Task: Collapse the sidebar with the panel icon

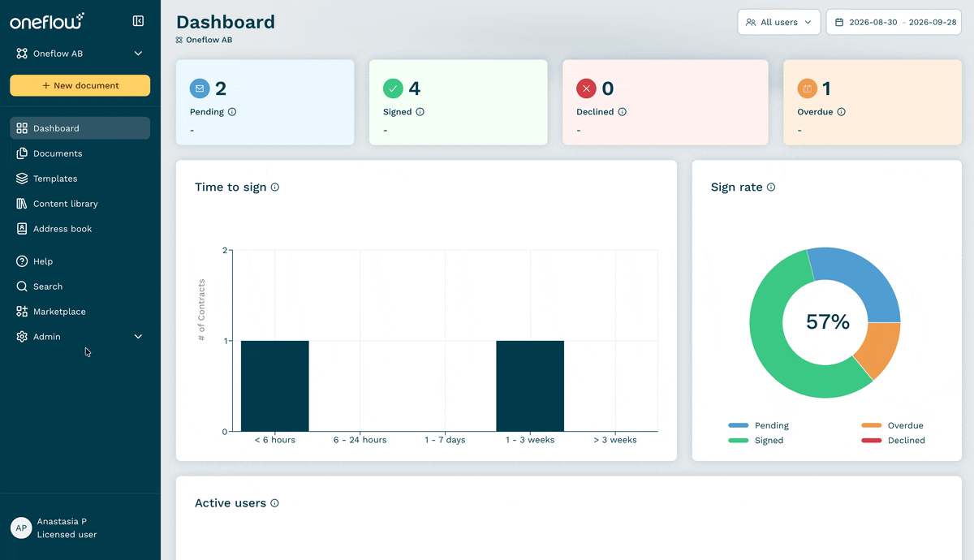Action: [138, 21]
